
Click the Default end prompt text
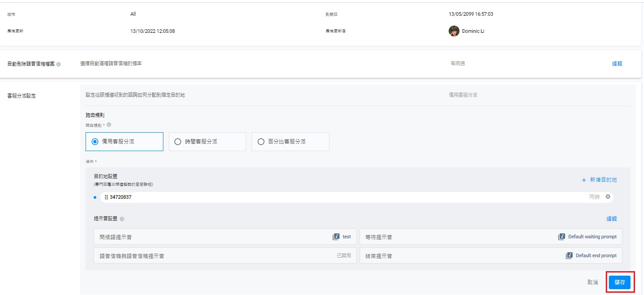click(x=596, y=255)
